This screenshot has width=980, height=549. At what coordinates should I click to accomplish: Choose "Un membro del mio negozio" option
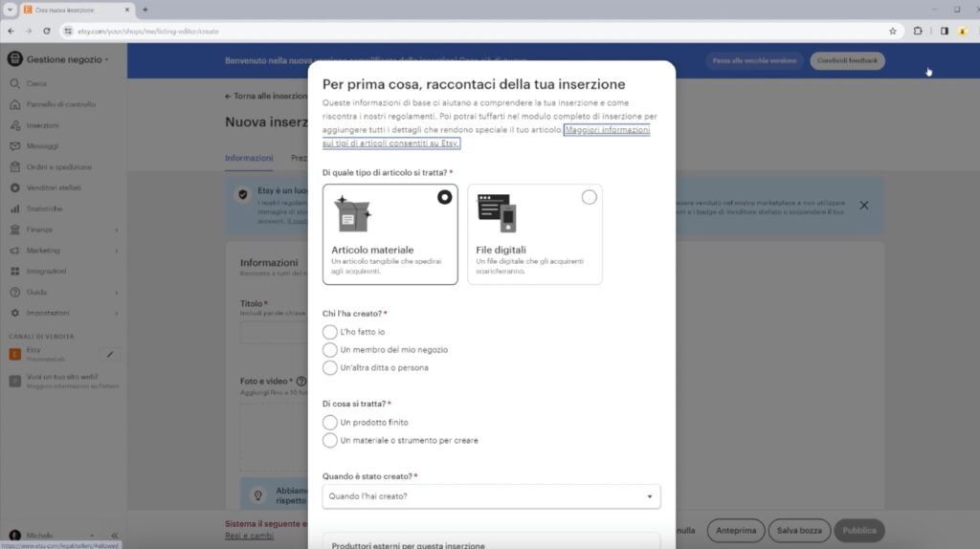[329, 350]
